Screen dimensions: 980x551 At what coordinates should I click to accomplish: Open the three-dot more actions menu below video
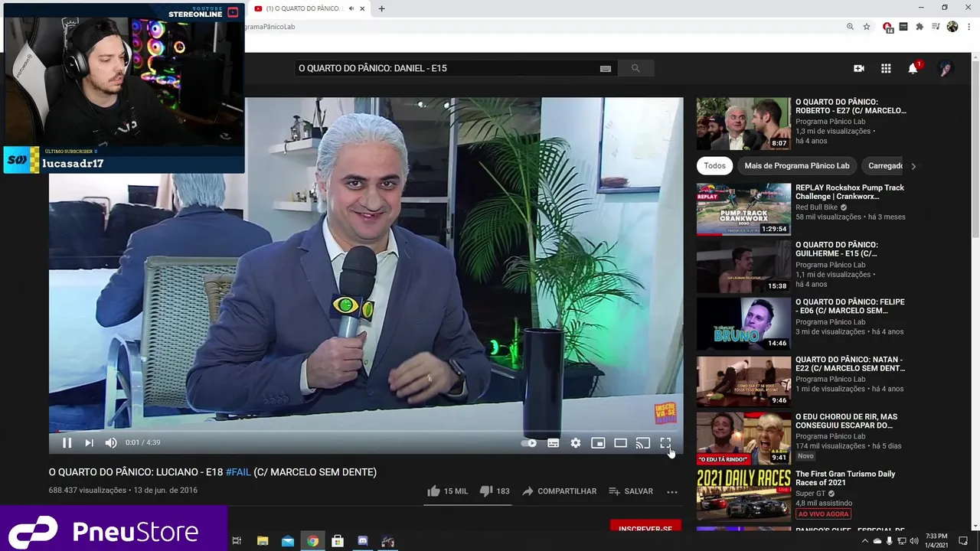(672, 491)
